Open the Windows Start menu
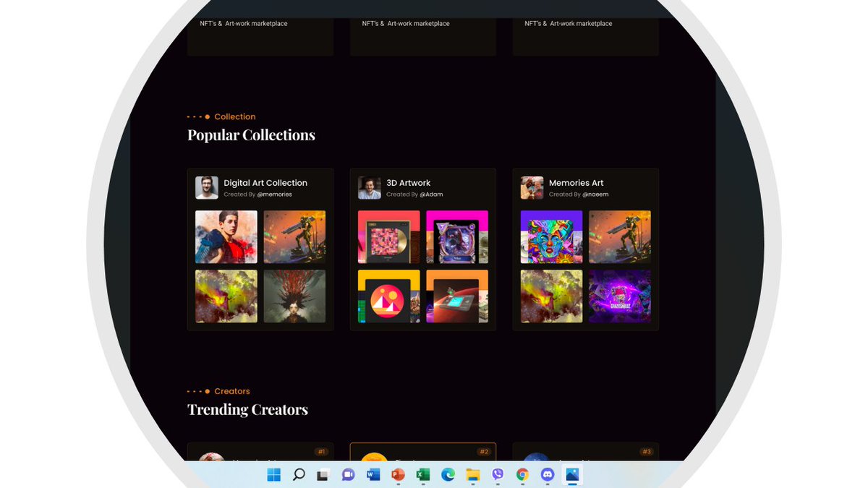This screenshot has height=488, width=868. [274, 475]
